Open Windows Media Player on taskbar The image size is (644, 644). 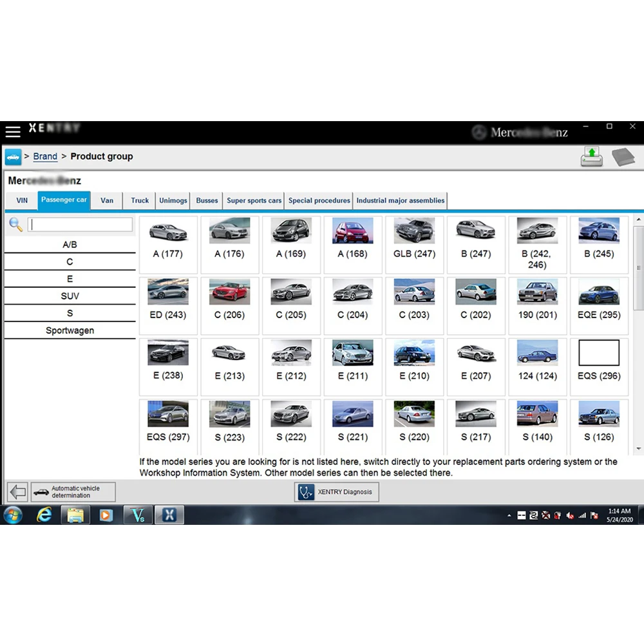click(106, 515)
